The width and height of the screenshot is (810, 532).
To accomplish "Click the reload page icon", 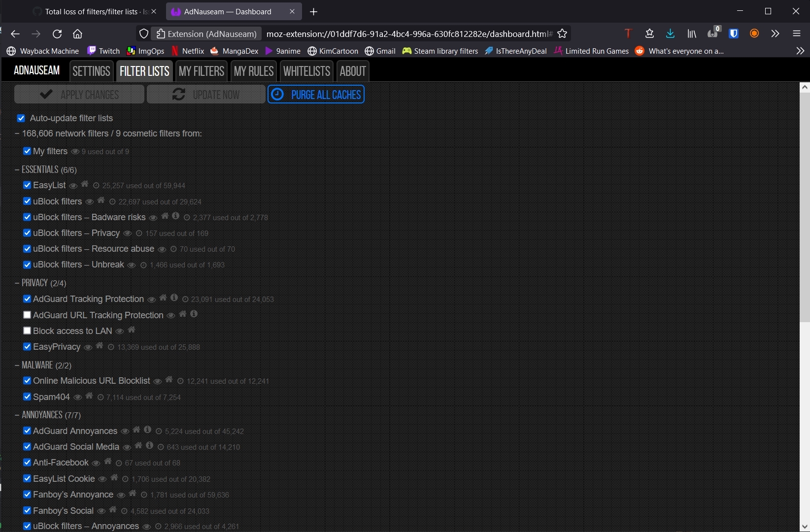I will [57, 33].
